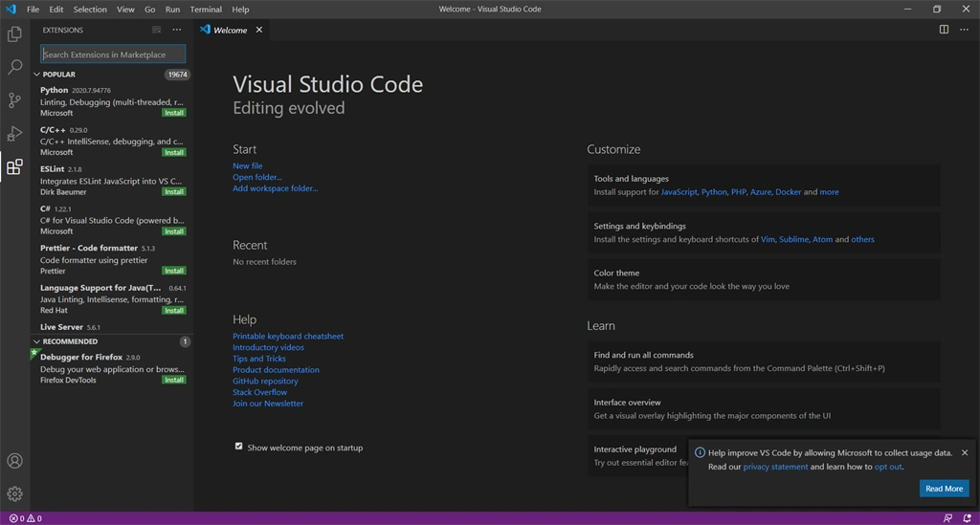Select the Extensions view icon
This screenshot has width=980, height=525.
(x=14, y=166)
